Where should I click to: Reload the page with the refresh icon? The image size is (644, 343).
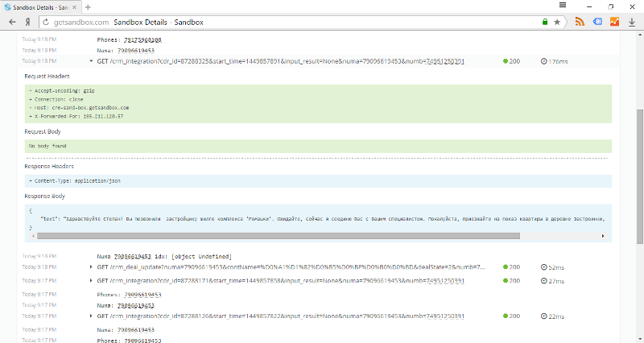(x=46, y=23)
